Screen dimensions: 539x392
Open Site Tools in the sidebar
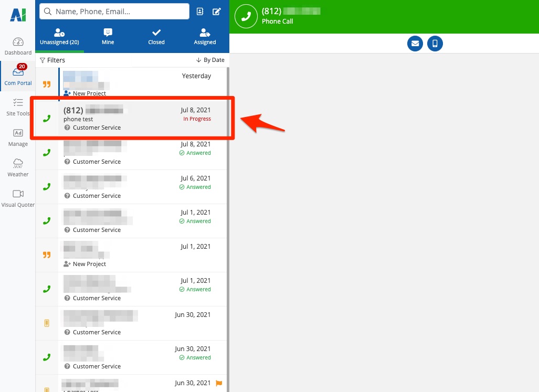[18, 103]
